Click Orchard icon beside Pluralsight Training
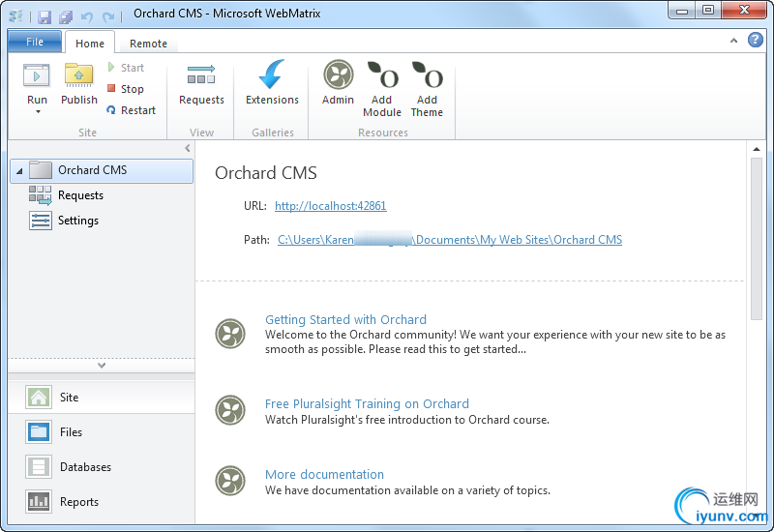Image resolution: width=774 pixels, height=532 pixels. click(x=230, y=409)
